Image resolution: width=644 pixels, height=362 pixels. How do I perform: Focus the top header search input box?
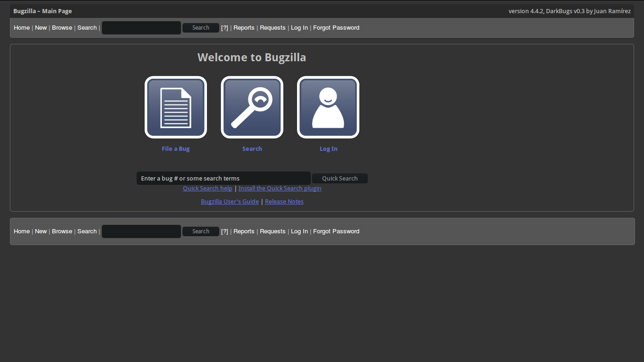[x=141, y=28]
